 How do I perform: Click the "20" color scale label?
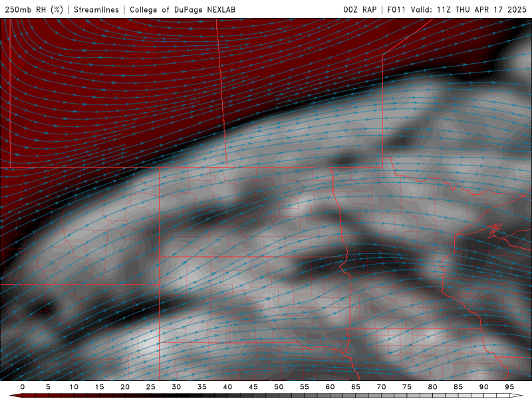tap(125, 387)
